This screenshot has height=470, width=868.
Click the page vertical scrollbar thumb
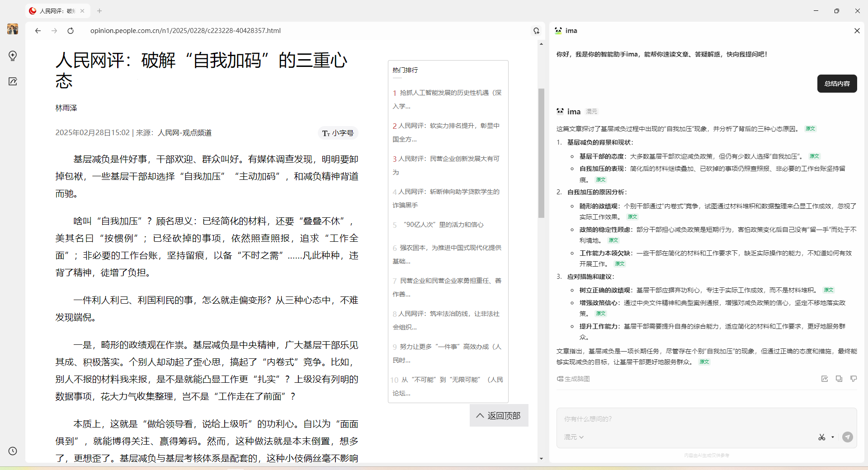coord(541,153)
